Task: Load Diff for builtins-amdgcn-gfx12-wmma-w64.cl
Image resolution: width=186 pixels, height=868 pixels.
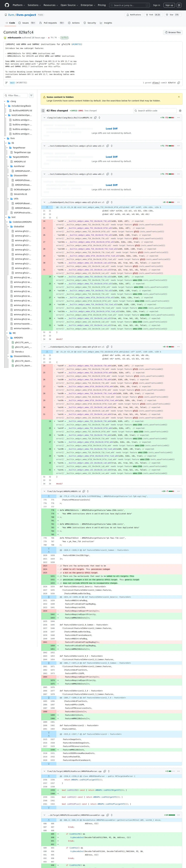Action: tap(111, 185)
